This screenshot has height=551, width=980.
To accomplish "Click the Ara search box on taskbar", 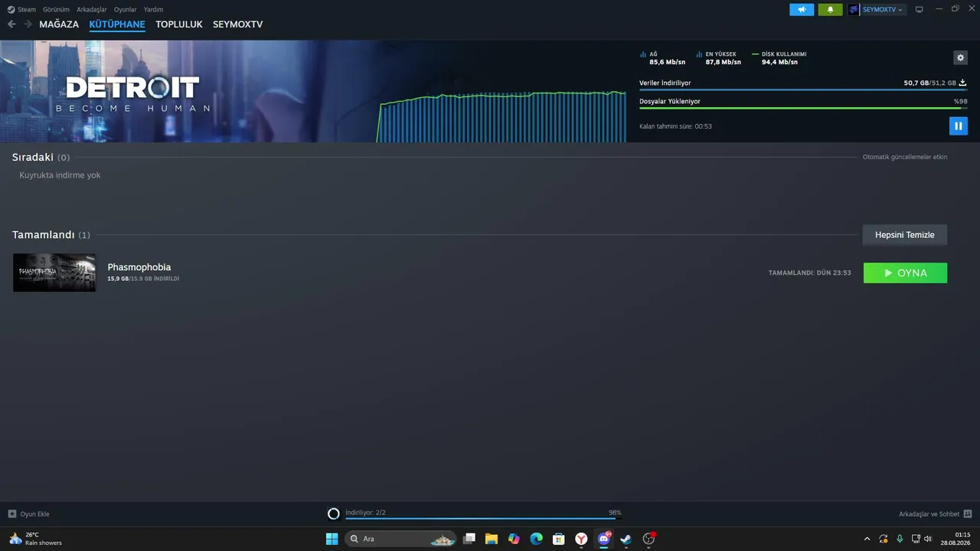I will click(x=400, y=539).
